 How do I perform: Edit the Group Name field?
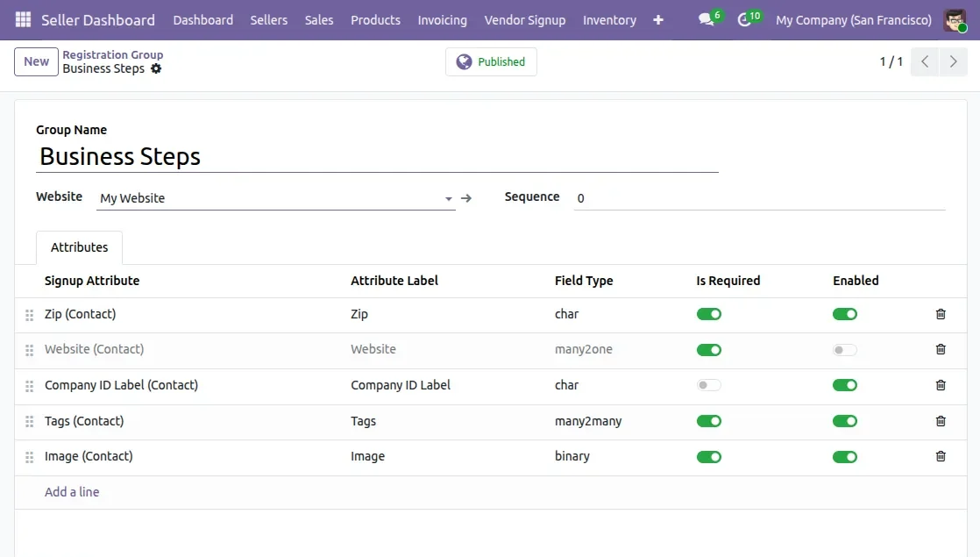[x=377, y=156]
